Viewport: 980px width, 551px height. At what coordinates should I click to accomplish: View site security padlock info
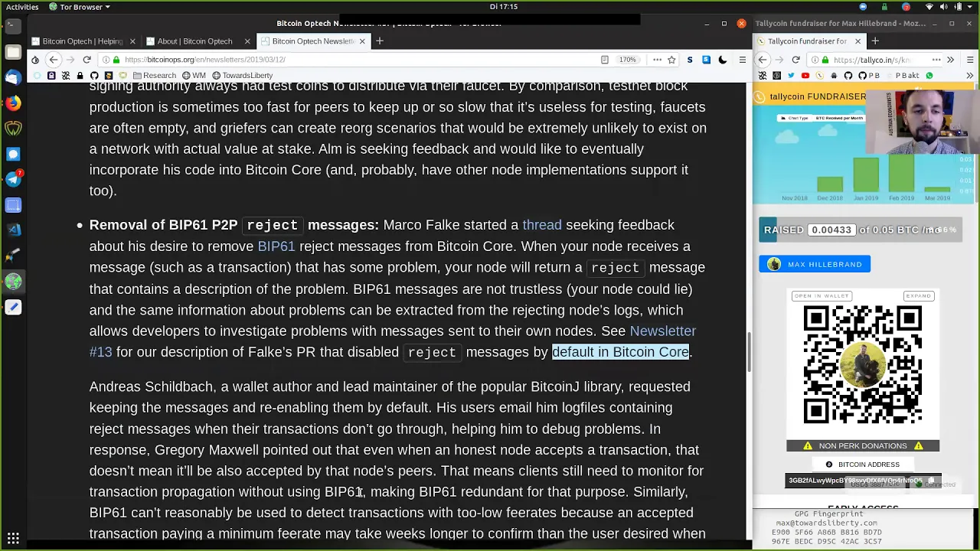[x=116, y=60]
